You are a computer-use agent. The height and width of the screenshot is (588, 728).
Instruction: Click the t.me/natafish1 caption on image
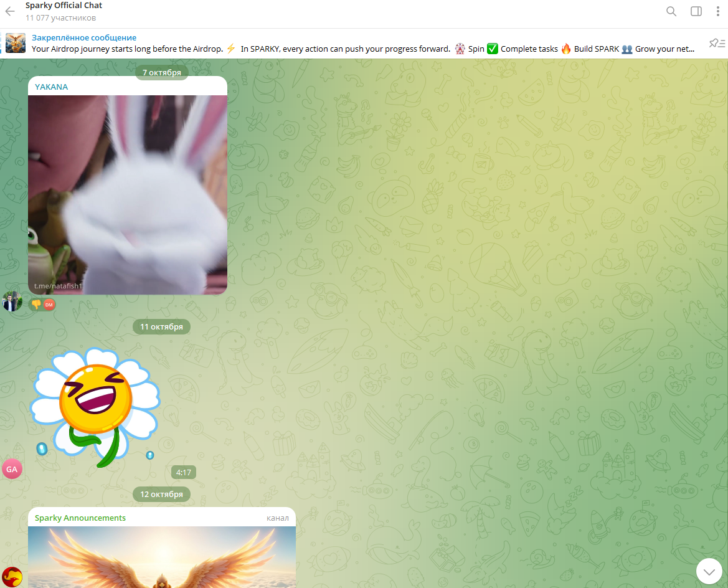58,286
